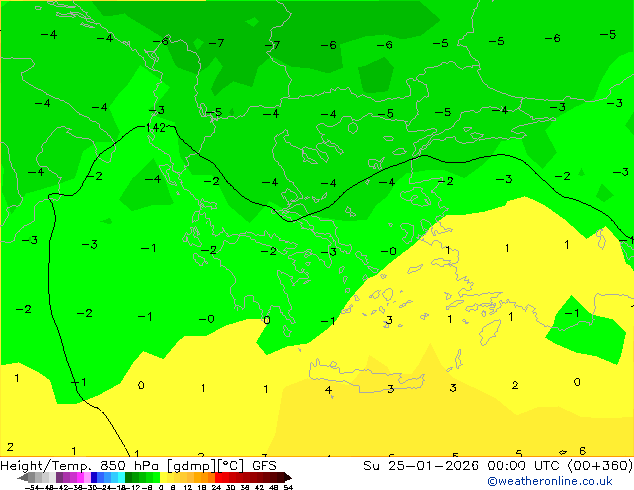Select the darkest maroon swatch before the legend's right arrow
This screenshot has height=490, width=634.
click(281, 477)
